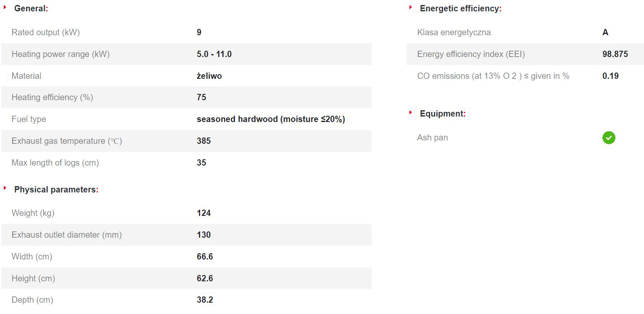Click the Energy efficiency index value 98.875
Image resolution: width=644 pixels, height=314 pixels.
[x=615, y=54]
